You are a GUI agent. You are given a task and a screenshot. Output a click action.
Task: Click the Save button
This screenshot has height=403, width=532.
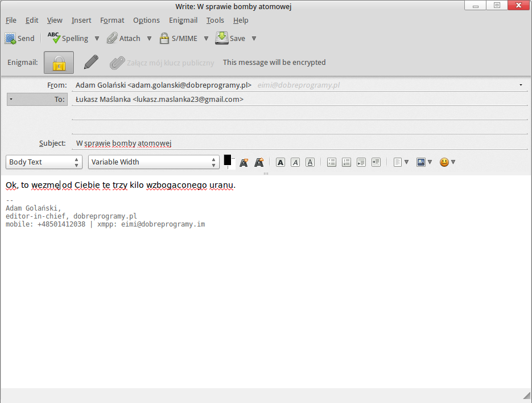click(x=230, y=38)
